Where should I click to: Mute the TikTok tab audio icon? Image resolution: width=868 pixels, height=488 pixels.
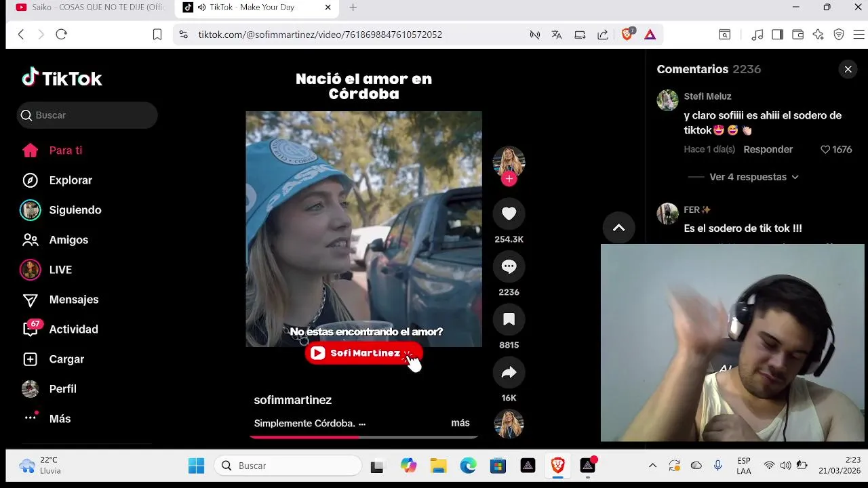coord(201,7)
